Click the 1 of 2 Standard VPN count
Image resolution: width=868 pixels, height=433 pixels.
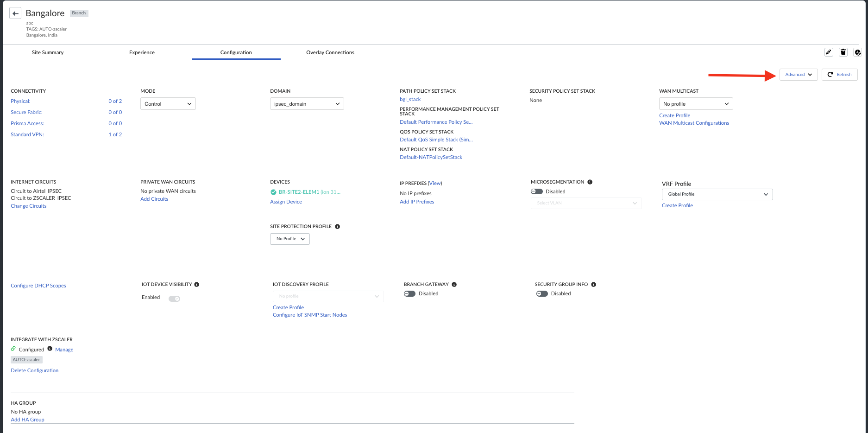click(x=115, y=134)
